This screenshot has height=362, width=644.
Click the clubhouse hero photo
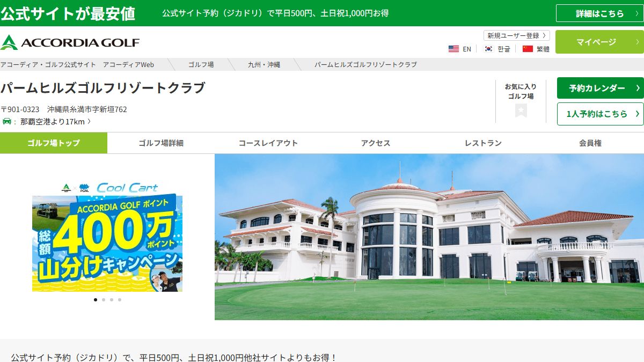pyautogui.click(x=429, y=237)
